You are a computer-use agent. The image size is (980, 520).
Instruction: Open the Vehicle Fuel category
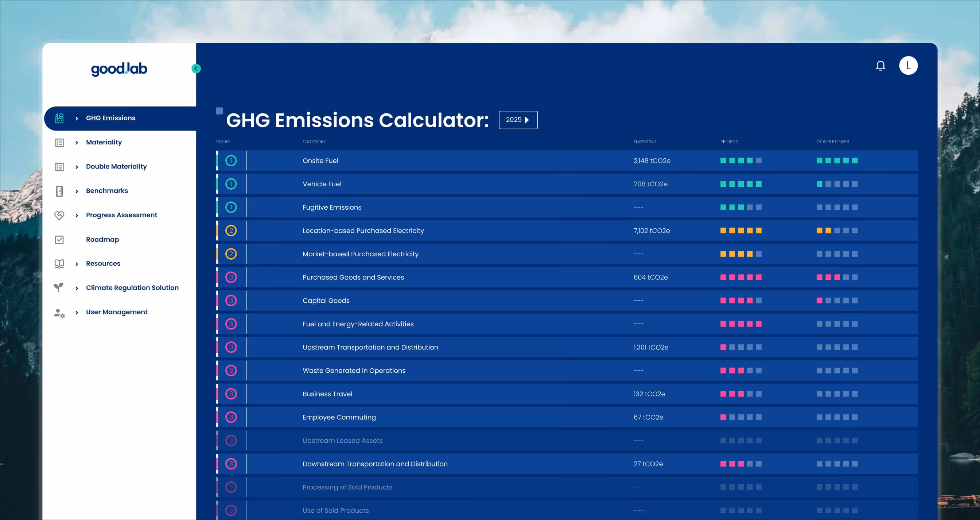pos(322,184)
